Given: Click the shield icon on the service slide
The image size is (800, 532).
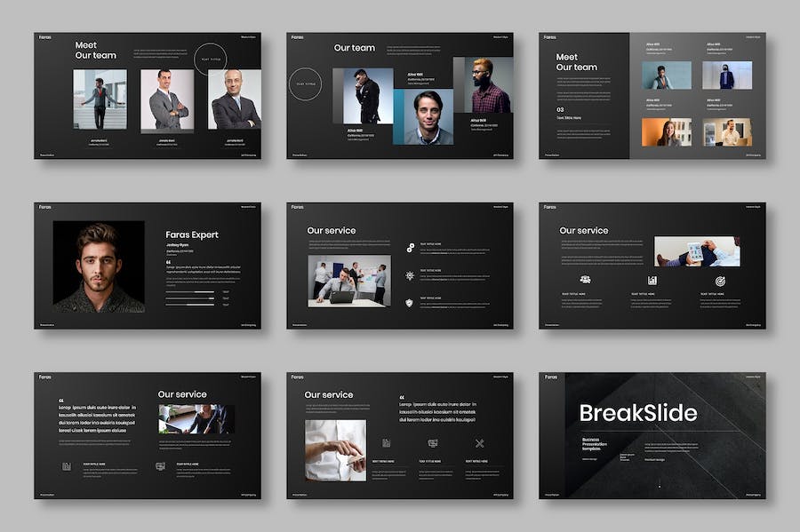Looking at the screenshot, I should click(409, 302).
